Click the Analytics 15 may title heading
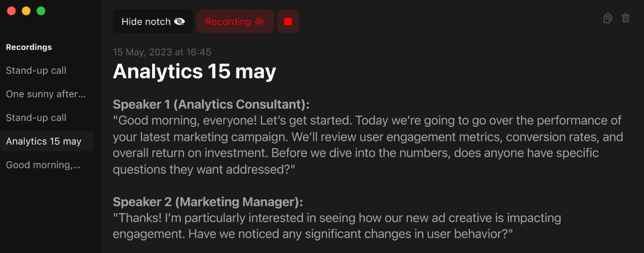Image resolution: width=644 pixels, height=253 pixels. click(x=194, y=71)
